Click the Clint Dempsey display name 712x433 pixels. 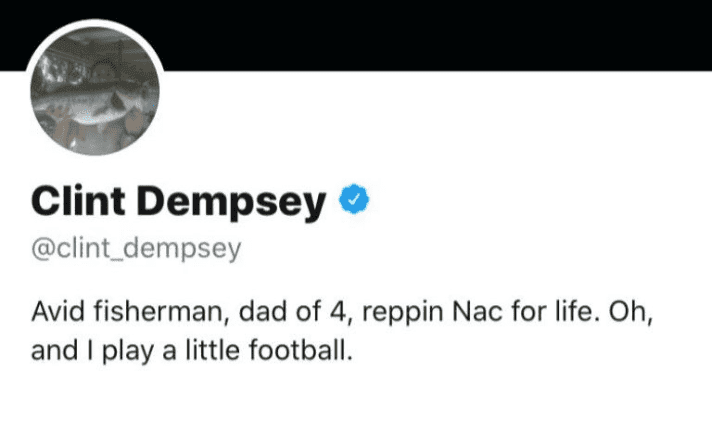point(178,202)
